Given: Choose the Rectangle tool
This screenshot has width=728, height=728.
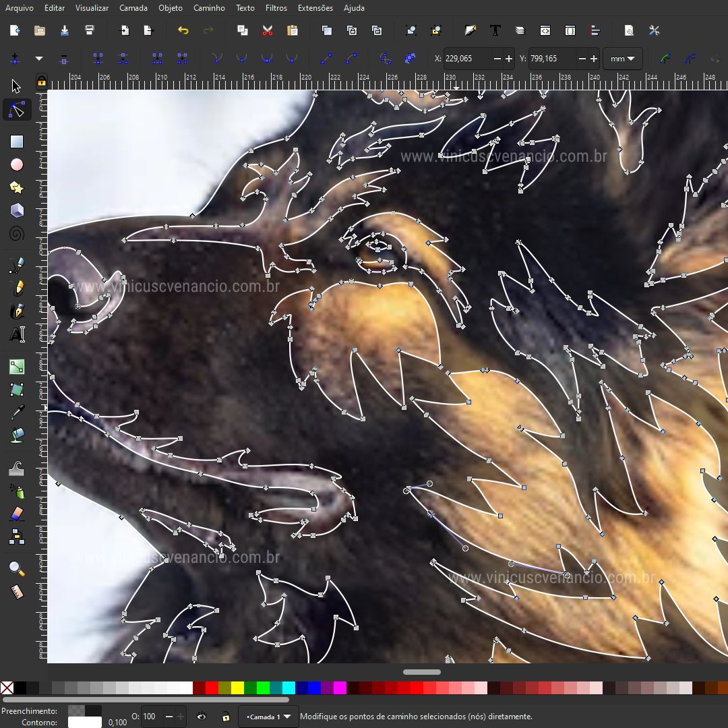Looking at the screenshot, I should [17, 142].
